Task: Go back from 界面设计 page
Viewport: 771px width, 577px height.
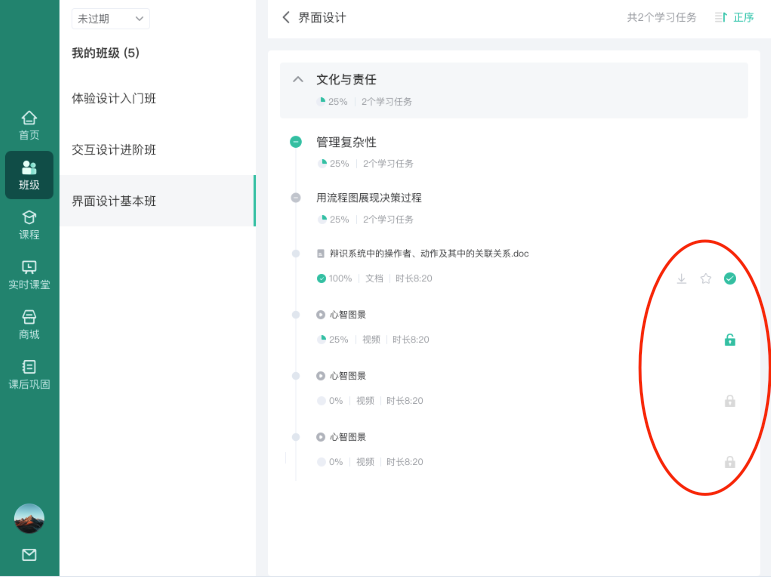Action: coord(286,18)
